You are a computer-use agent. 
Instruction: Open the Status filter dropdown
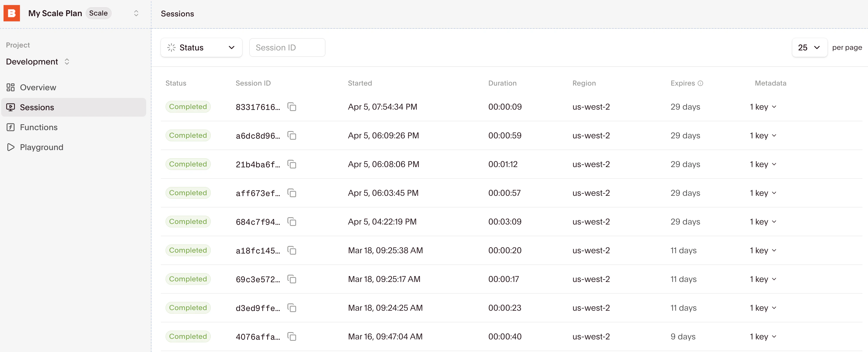click(x=201, y=47)
